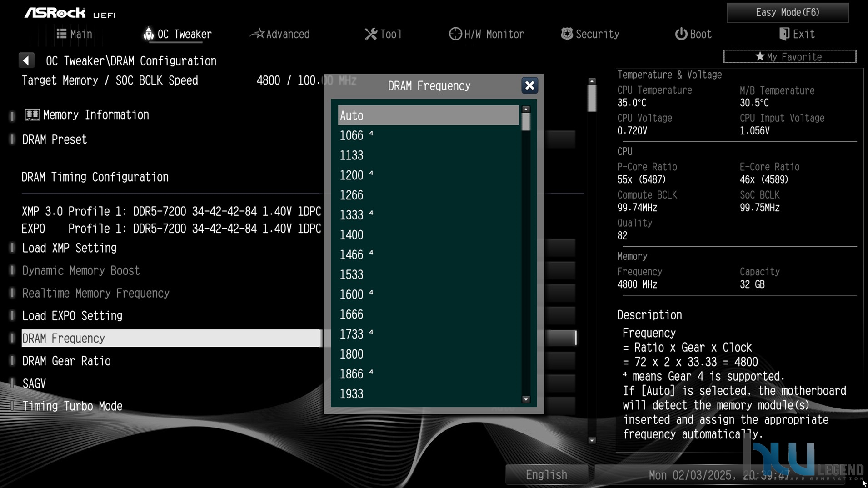Screen dimensions: 868x488
Task: Click the Tool wrench icon
Action: [x=371, y=34]
